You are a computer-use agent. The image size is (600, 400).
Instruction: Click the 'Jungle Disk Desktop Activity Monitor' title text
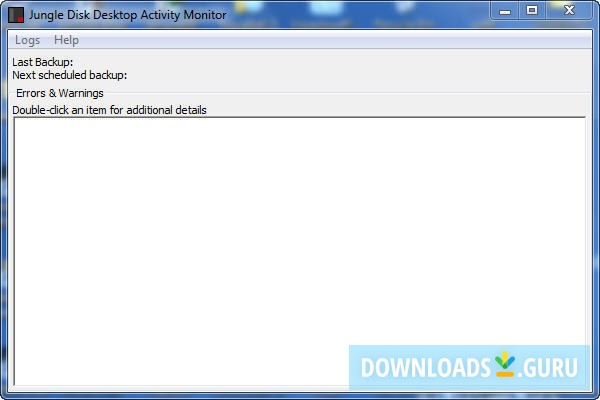coord(127,15)
